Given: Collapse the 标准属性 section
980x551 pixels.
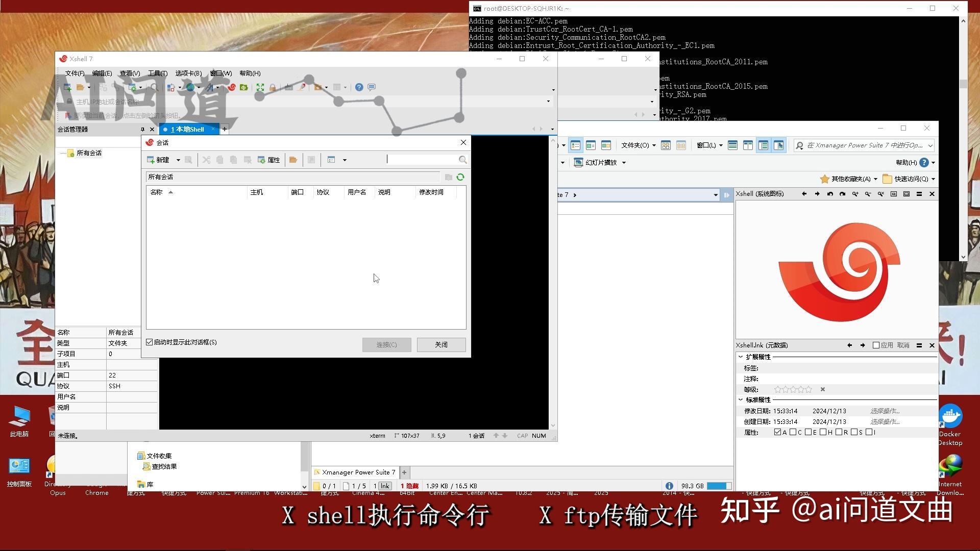Looking at the screenshot, I should click(x=741, y=400).
